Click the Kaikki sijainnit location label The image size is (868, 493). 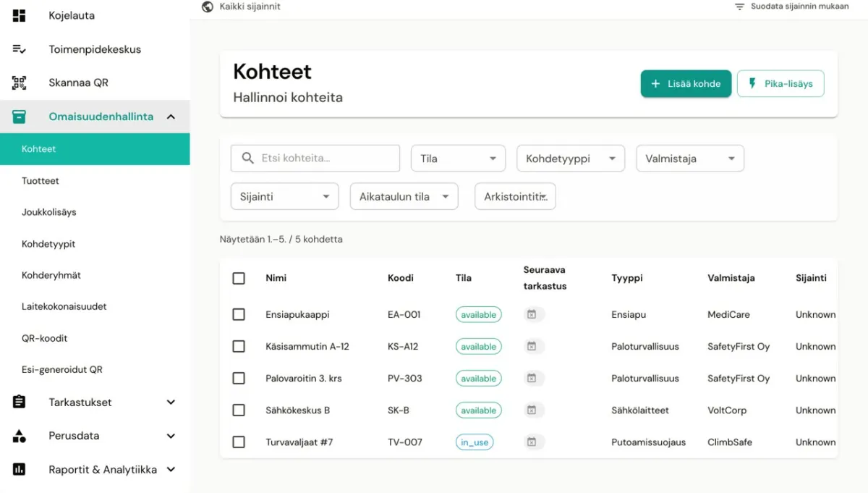tap(250, 7)
